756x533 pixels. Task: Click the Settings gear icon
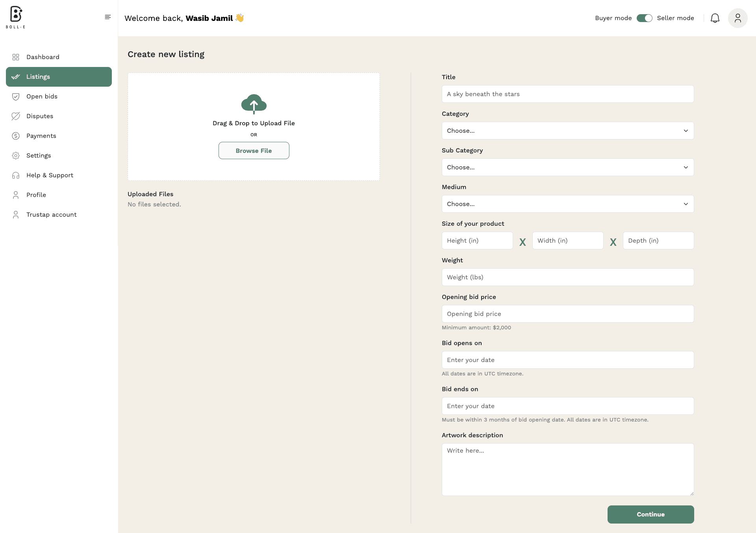(x=16, y=156)
